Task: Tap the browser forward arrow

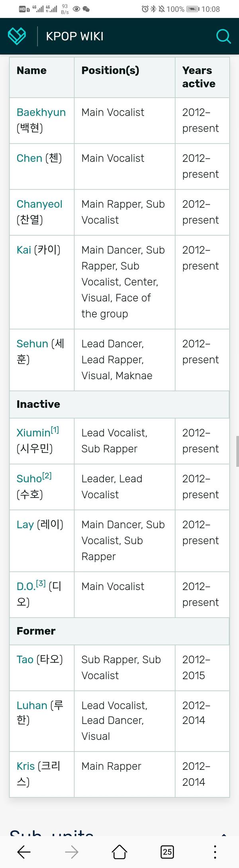Action: tap(72, 852)
